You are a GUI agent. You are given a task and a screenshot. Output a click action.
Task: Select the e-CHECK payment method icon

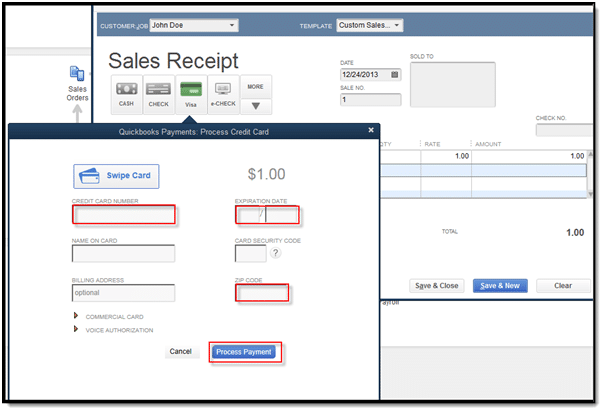223,94
